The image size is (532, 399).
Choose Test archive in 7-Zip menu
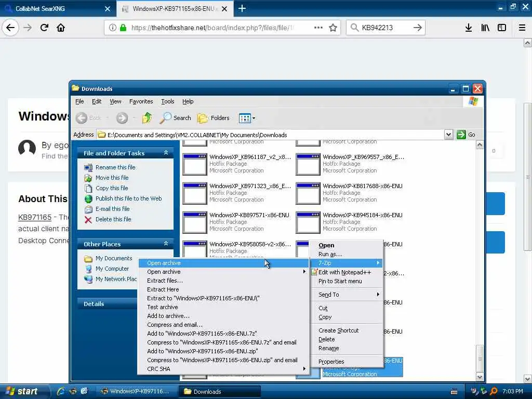point(223,307)
